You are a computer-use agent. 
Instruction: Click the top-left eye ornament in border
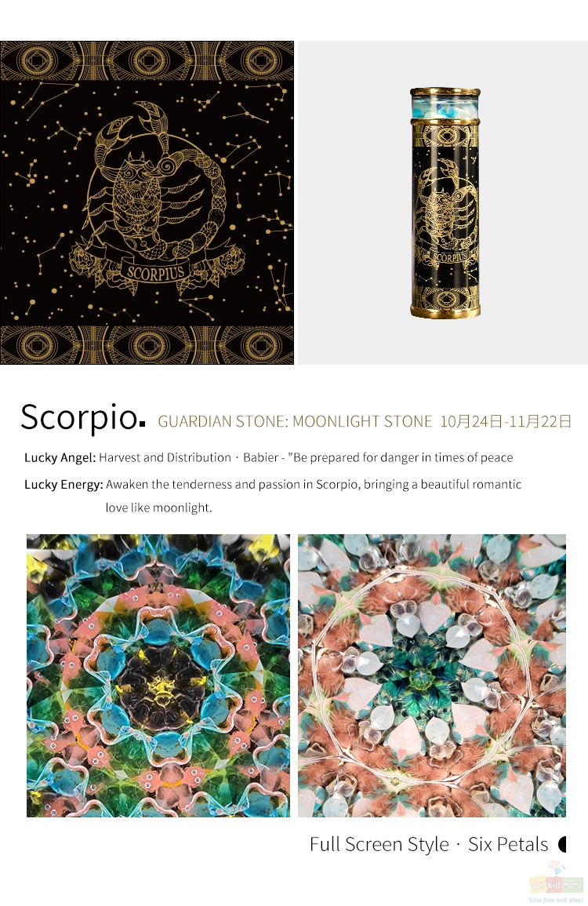[x=34, y=60]
